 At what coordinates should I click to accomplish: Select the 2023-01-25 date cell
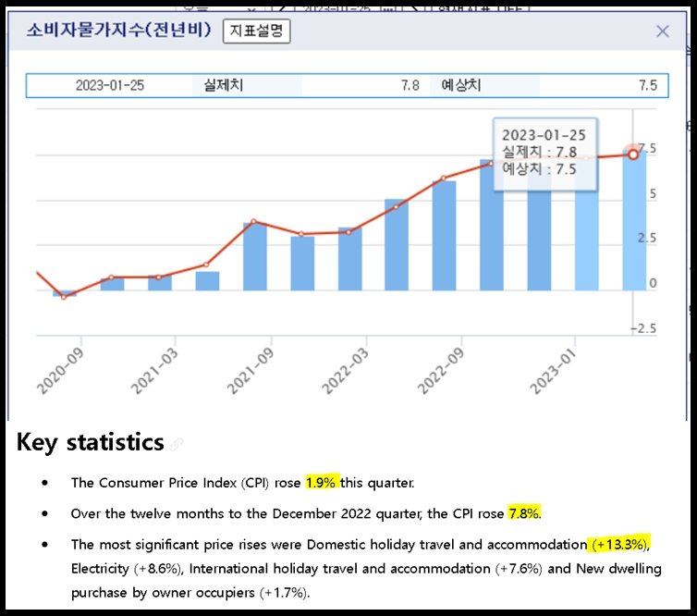[109, 85]
